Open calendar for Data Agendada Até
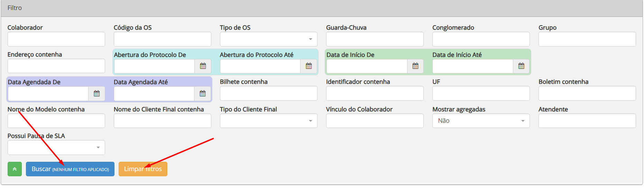The width and height of the screenshot is (644, 188). (x=203, y=93)
